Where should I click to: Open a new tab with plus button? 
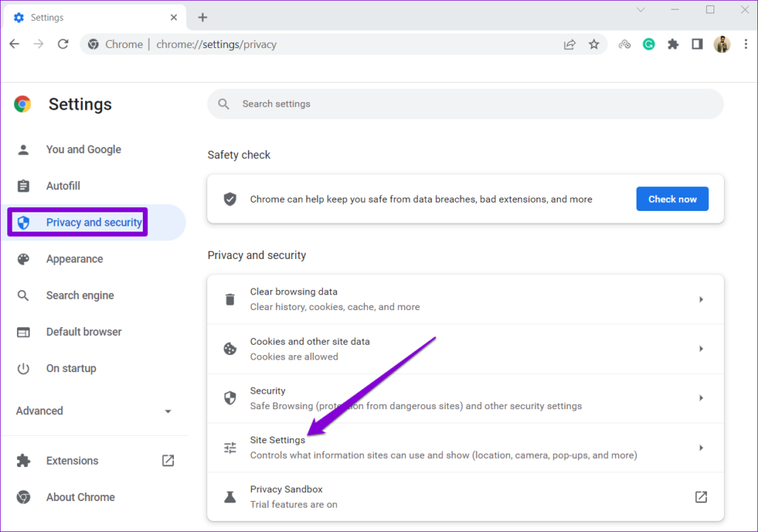pyautogui.click(x=203, y=18)
